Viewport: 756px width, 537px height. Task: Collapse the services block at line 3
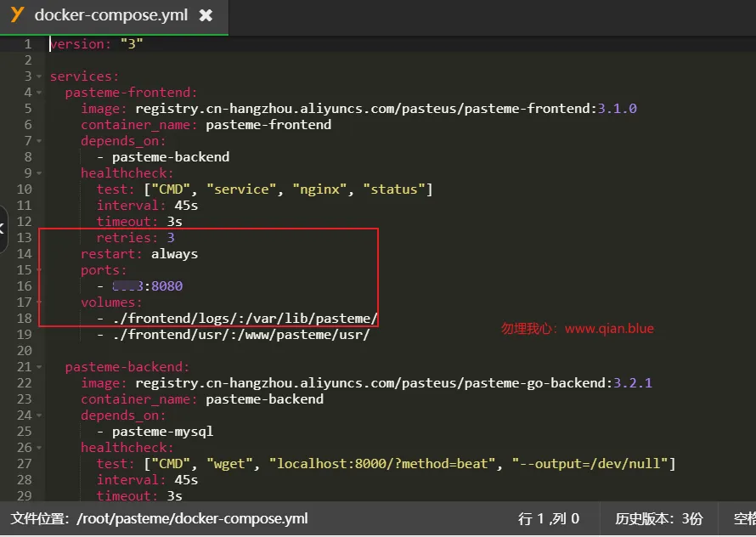point(39,76)
